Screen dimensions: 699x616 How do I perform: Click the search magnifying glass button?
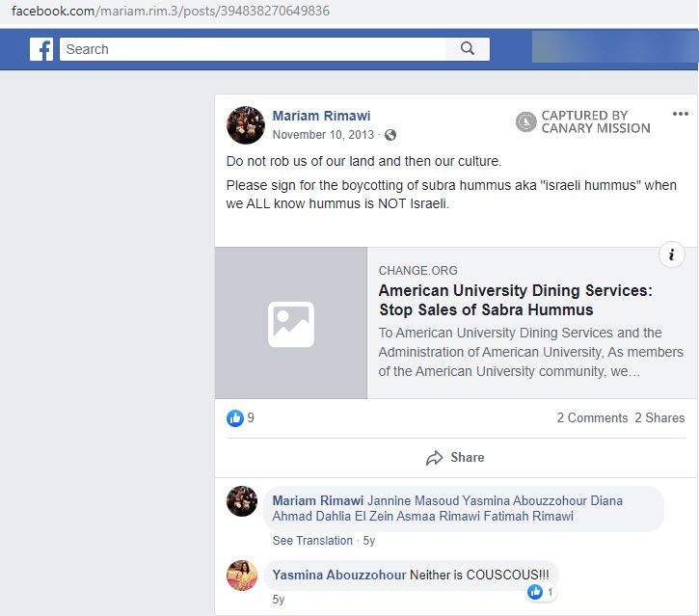click(468, 49)
